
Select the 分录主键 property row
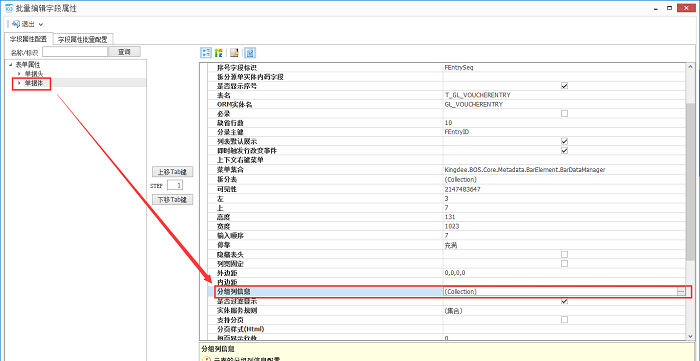pyautogui.click(x=447, y=133)
